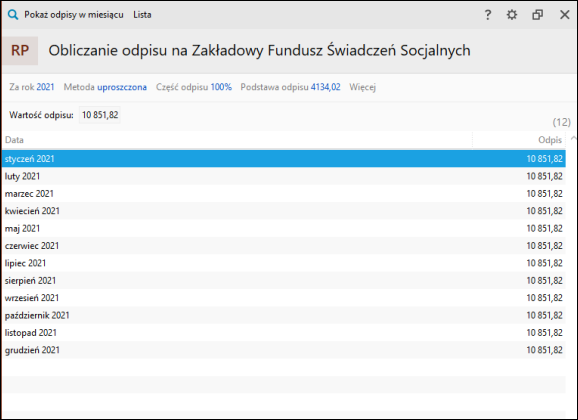Click scrollbar up arrow beside header
578x420 pixels.
[573, 138]
